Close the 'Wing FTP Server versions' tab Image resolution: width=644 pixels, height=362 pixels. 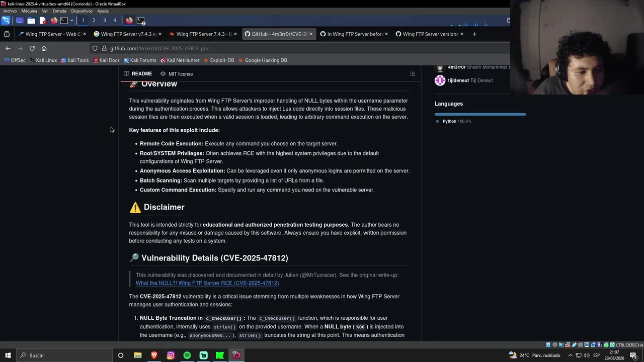(462, 34)
